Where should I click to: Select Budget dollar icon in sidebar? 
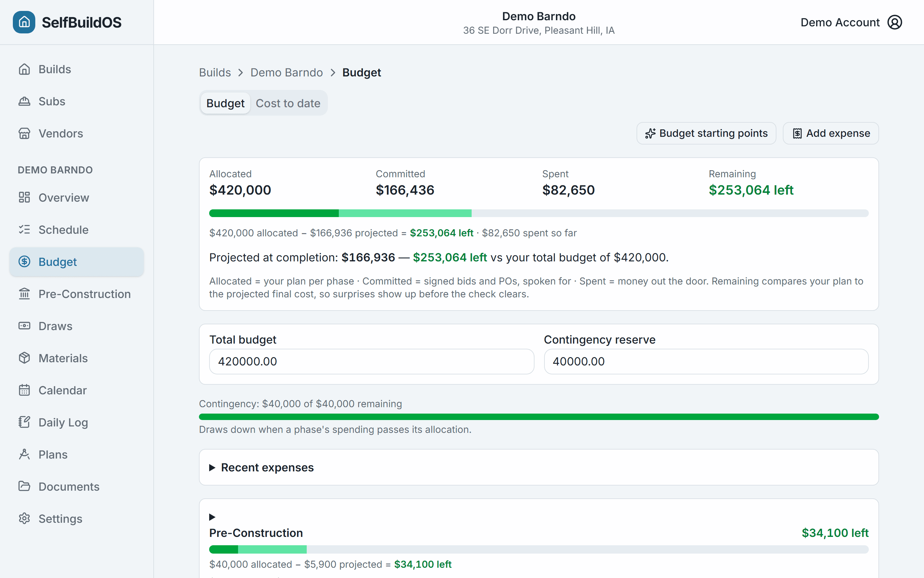(24, 262)
